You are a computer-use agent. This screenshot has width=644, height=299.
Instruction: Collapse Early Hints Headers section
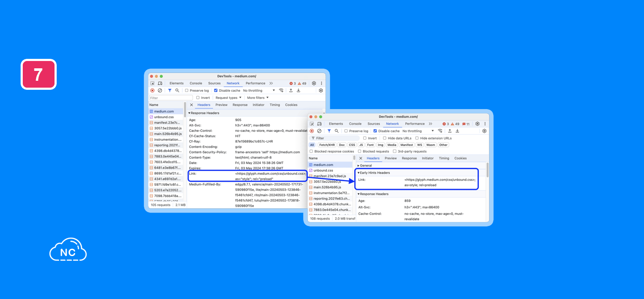click(x=358, y=173)
